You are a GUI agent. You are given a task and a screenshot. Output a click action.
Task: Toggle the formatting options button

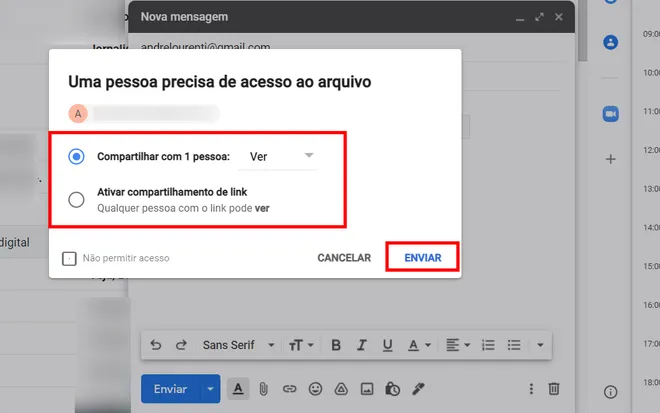(x=238, y=389)
